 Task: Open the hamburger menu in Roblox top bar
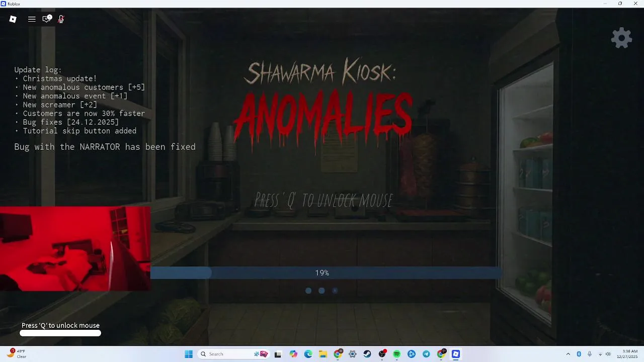pos(32,19)
